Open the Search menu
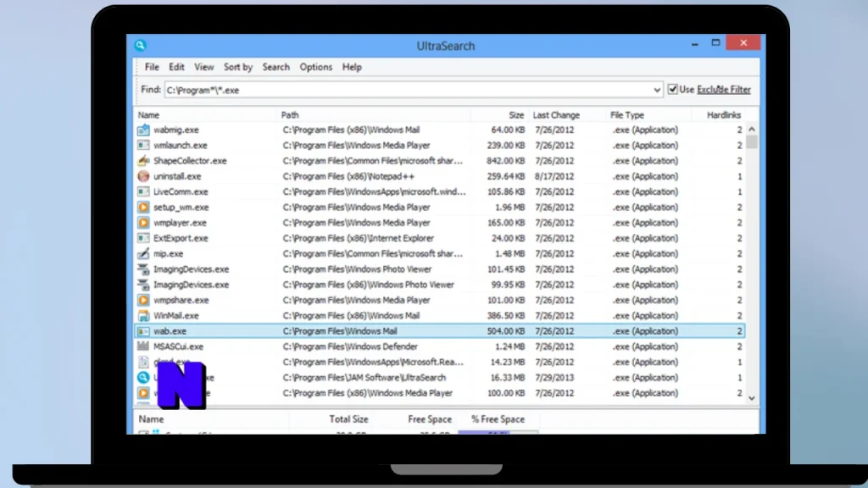The image size is (868, 488). [275, 67]
